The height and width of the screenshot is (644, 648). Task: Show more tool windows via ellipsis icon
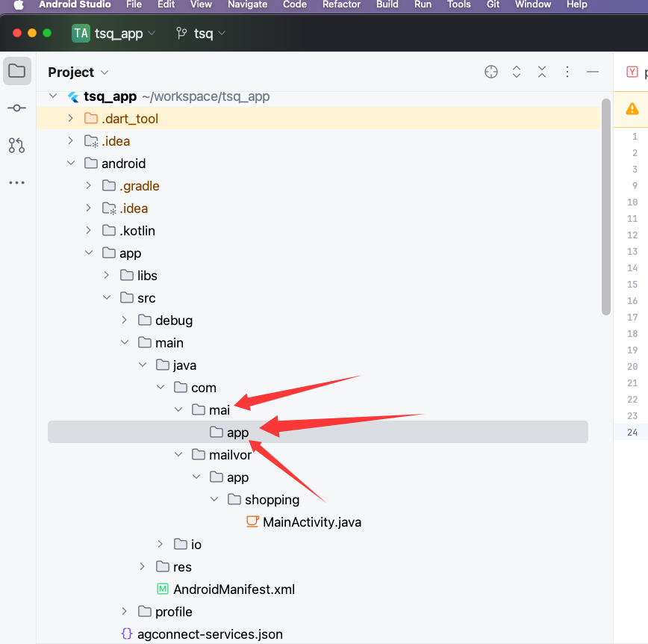point(16,182)
